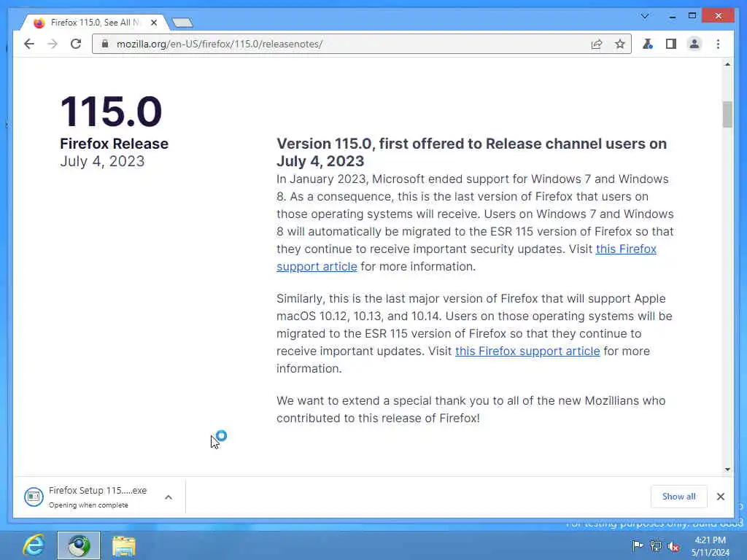Open the profile avatar menu
This screenshot has height=560, width=747.
(x=694, y=44)
